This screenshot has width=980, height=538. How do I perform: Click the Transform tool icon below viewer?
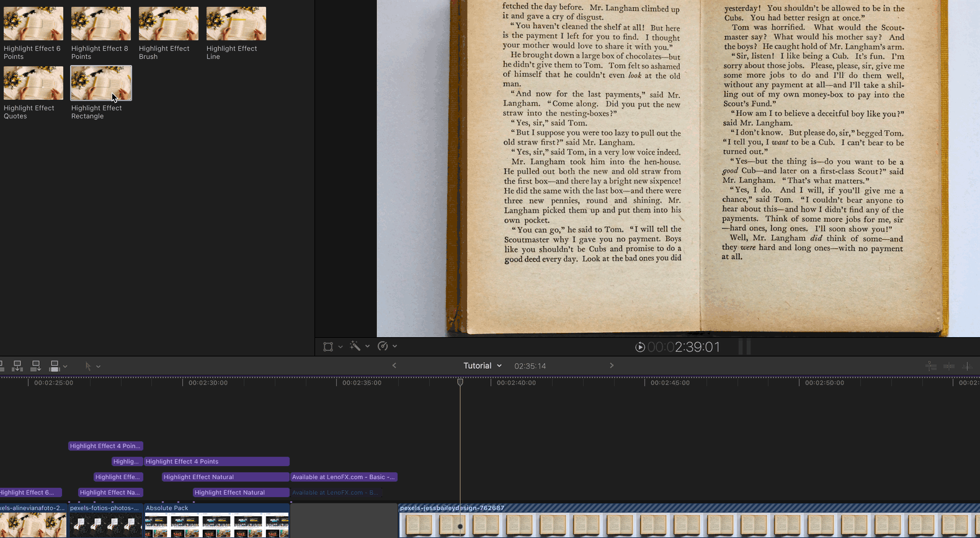[x=328, y=346]
